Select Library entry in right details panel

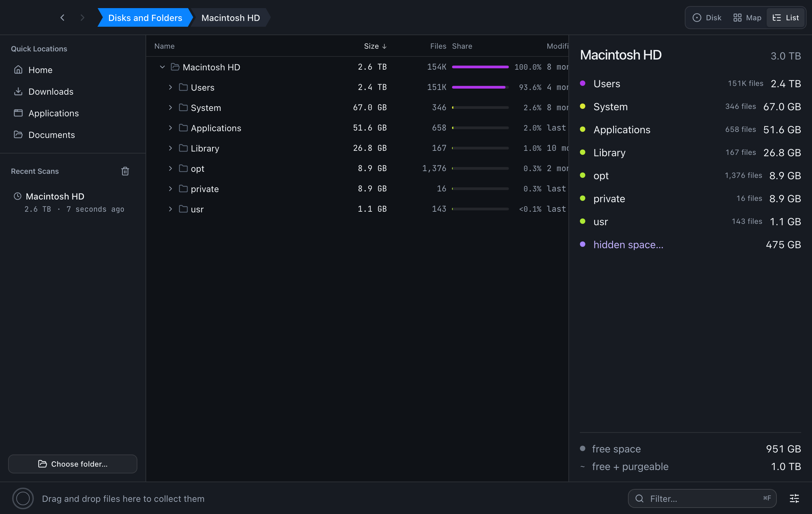point(690,153)
